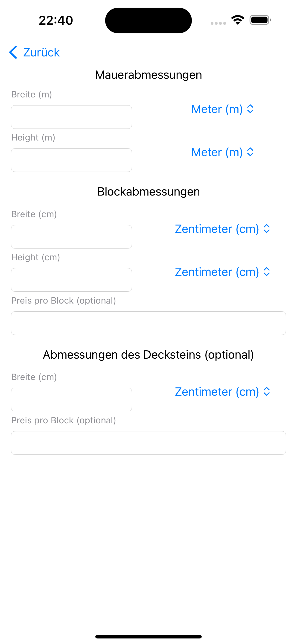Select the block Breite (cm) text field
The image size is (297, 644).
pyautogui.click(x=72, y=237)
